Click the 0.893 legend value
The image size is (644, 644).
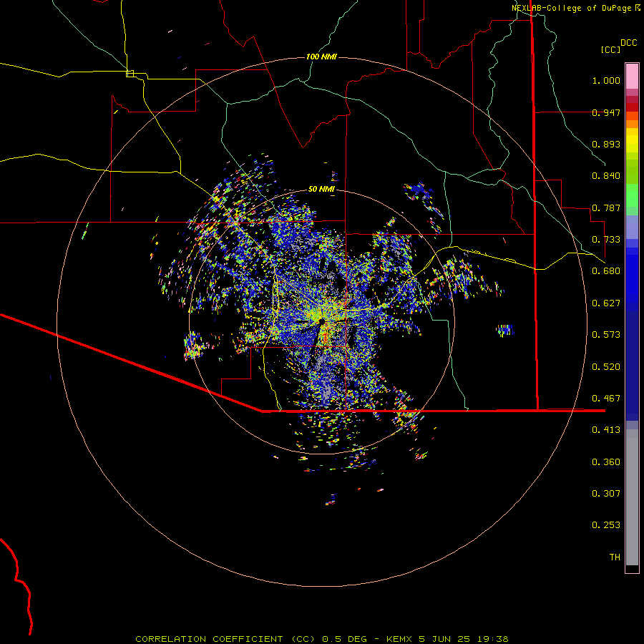click(x=606, y=144)
